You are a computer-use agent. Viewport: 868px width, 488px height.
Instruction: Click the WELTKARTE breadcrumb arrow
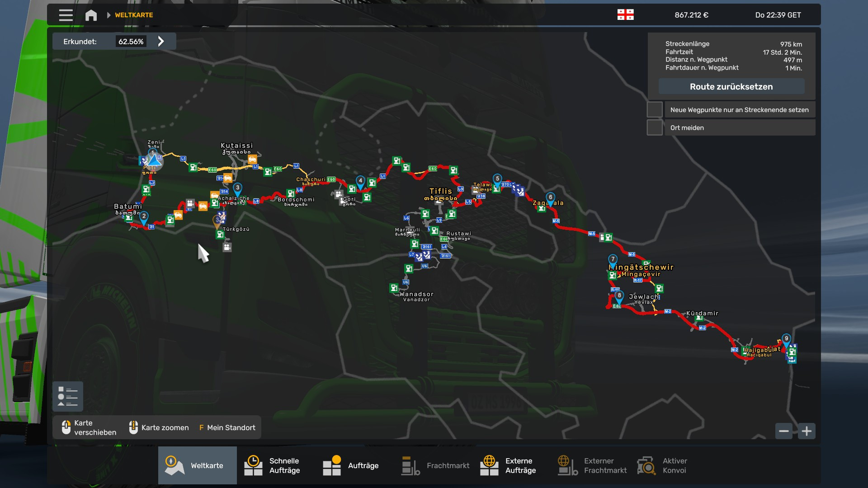(108, 15)
